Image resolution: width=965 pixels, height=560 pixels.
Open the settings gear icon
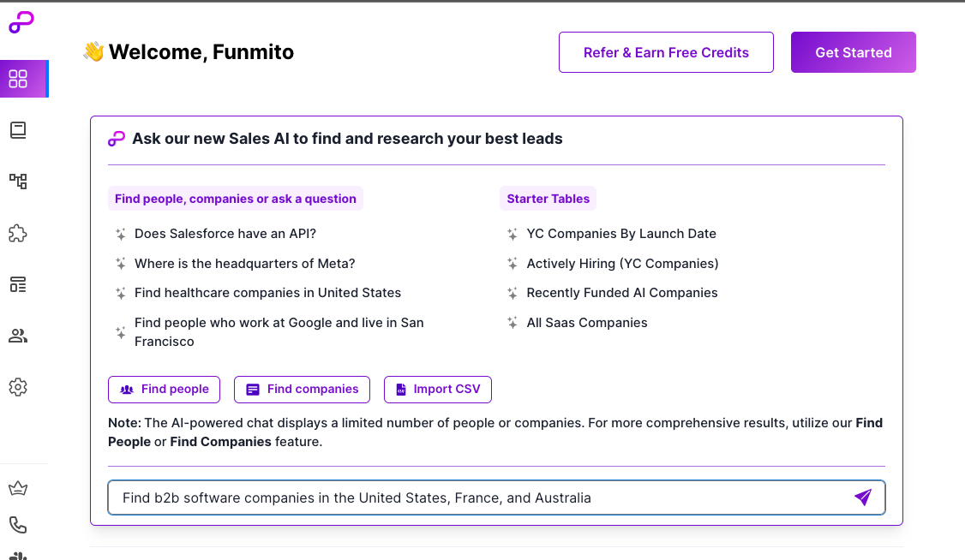click(18, 387)
